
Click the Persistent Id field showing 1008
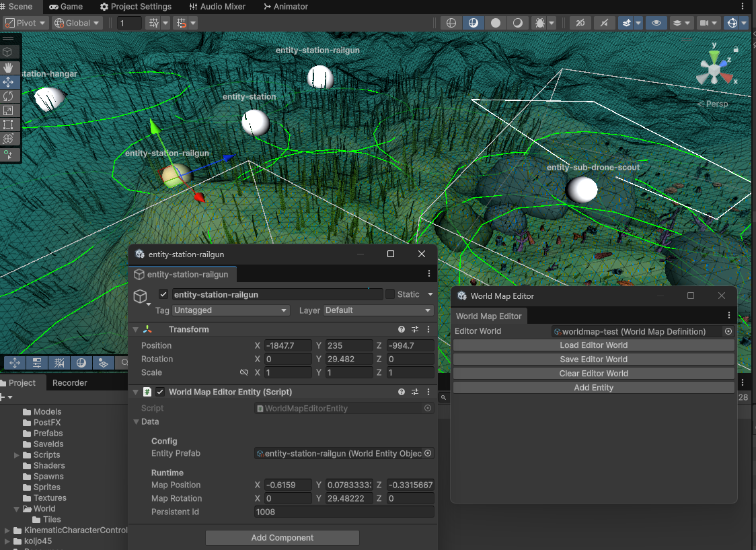pos(344,512)
